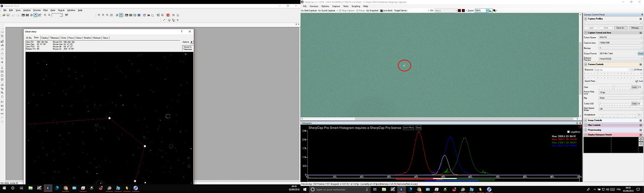Click the Observatory help question mark
Image resolution: width=644 pixels, height=193 pixels.
(182, 32)
